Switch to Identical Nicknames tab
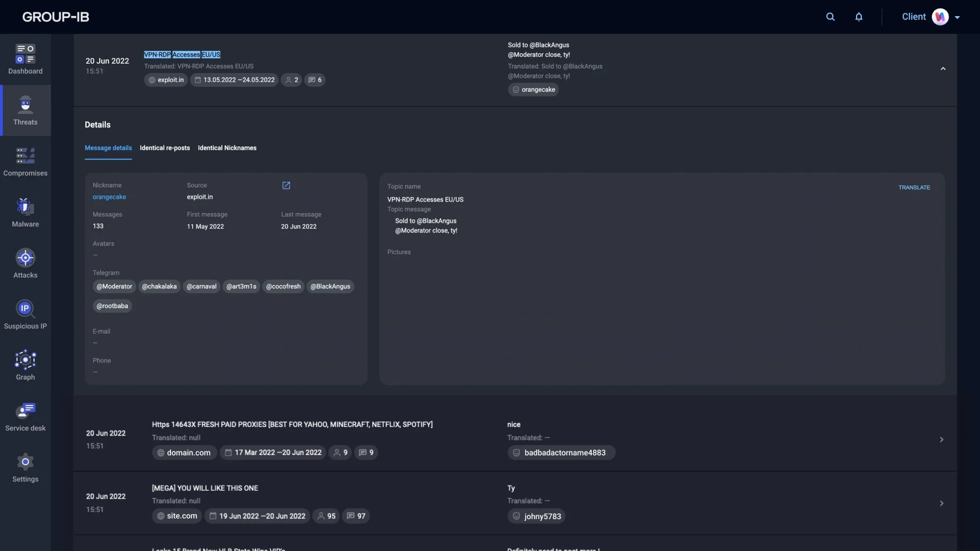Viewport: 980px width, 551px height. (x=227, y=148)
